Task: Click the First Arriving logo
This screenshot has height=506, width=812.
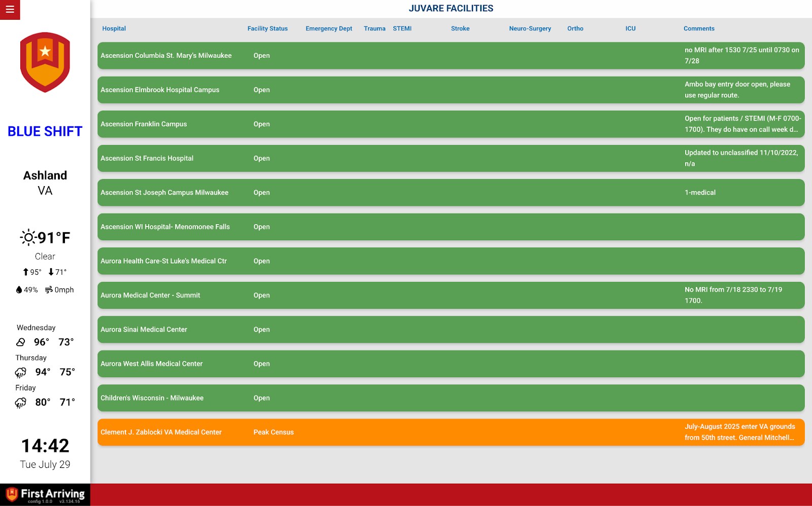Action: [x=45, y=495]
